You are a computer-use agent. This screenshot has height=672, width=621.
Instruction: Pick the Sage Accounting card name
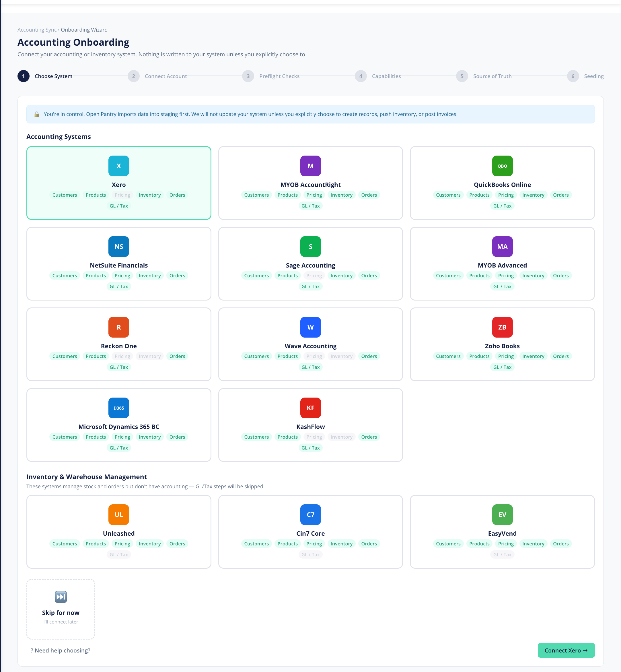[x=310, y=265]
